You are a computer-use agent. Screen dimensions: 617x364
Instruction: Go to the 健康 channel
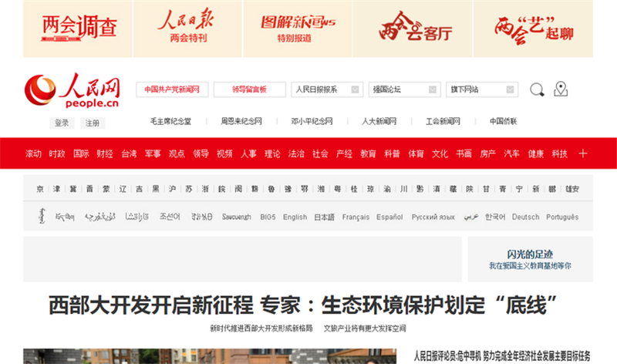(536, 153)
